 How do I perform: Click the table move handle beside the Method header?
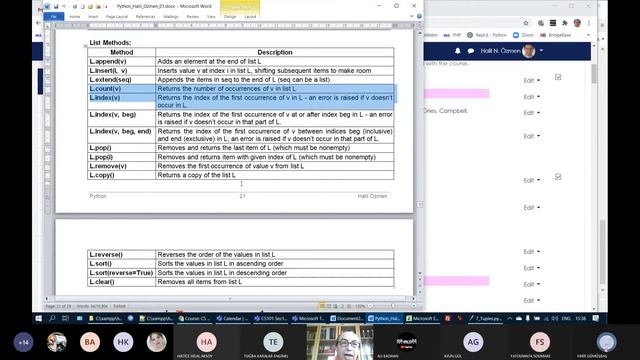click(x=85, y=46)
